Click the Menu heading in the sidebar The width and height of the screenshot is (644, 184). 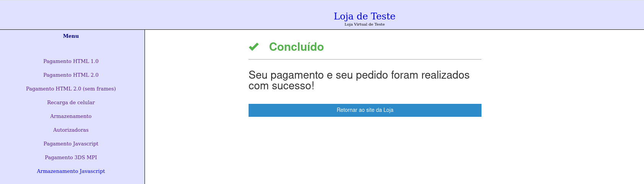pos(71,36)
